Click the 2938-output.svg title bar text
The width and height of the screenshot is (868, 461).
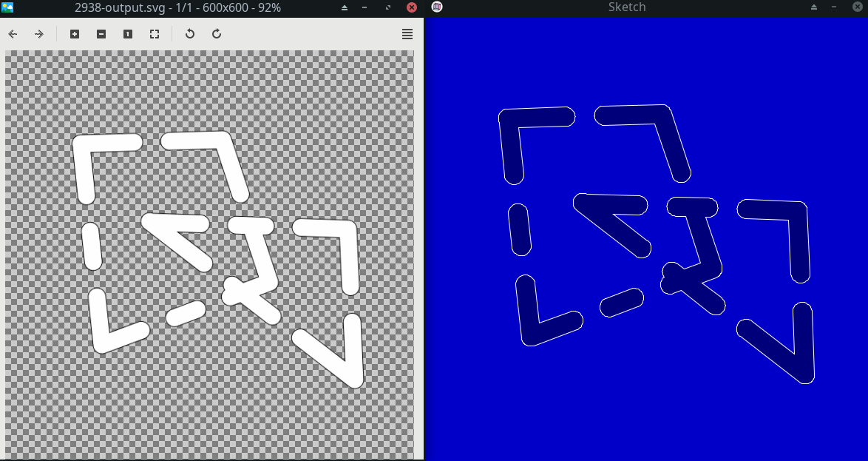tap(177, 7)
